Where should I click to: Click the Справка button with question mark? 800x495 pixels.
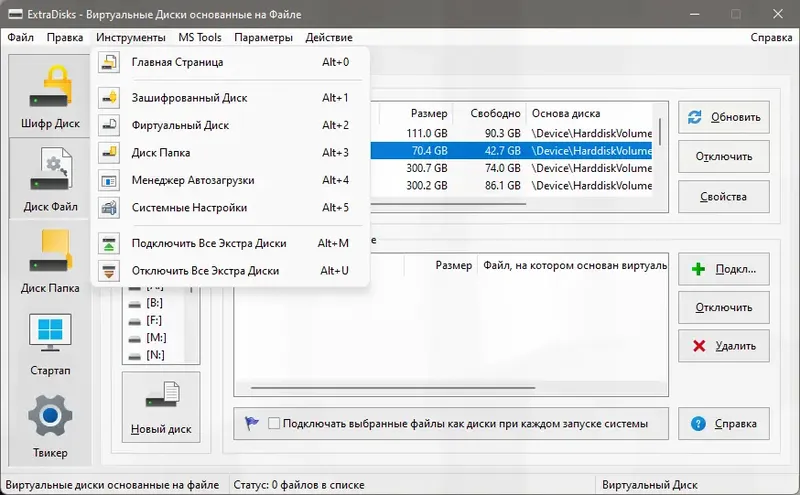(724, 424)
